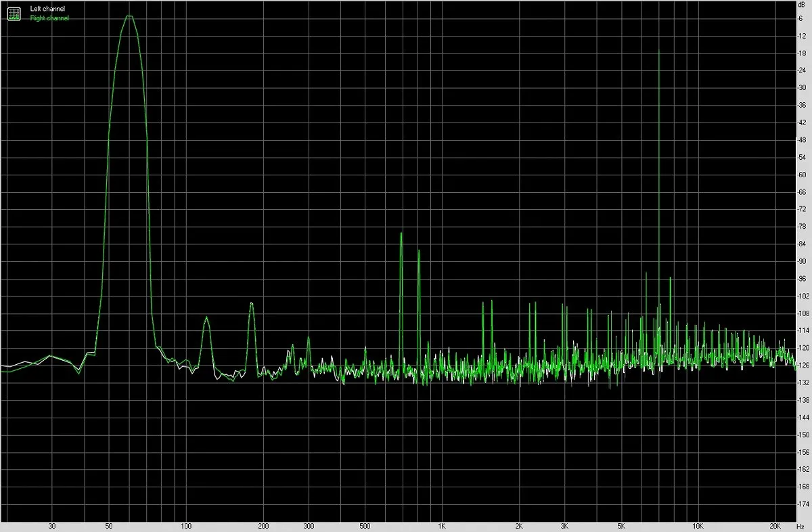Image resolution: width=812 pixels, height=532 pixels.
Task: Click the "-168" amplitude axis label
Action: point(803,487)
